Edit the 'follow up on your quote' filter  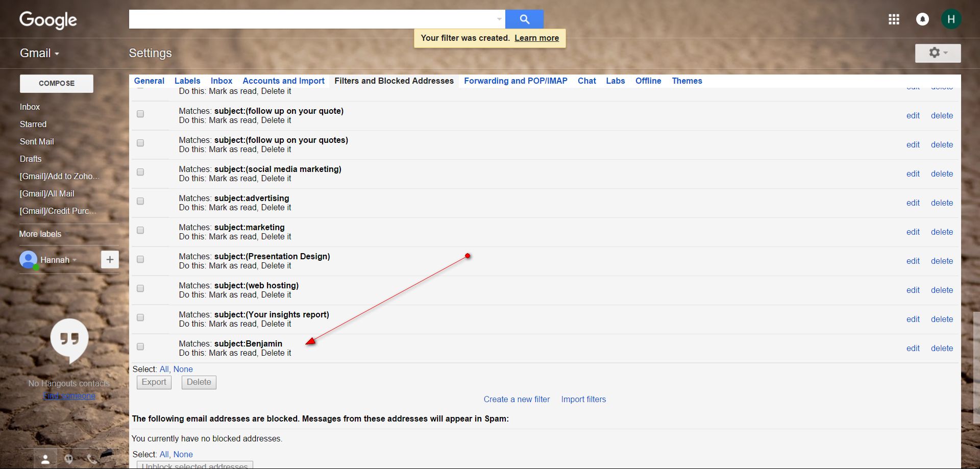913,115
